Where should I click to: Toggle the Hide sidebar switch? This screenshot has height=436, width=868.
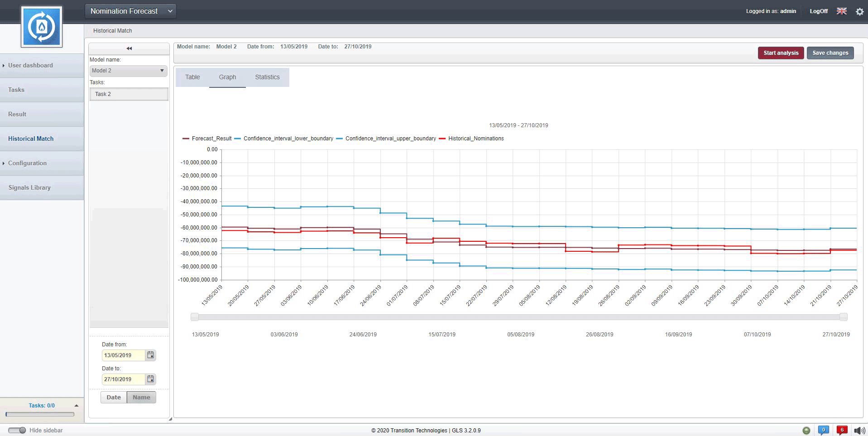pos(17,431)
